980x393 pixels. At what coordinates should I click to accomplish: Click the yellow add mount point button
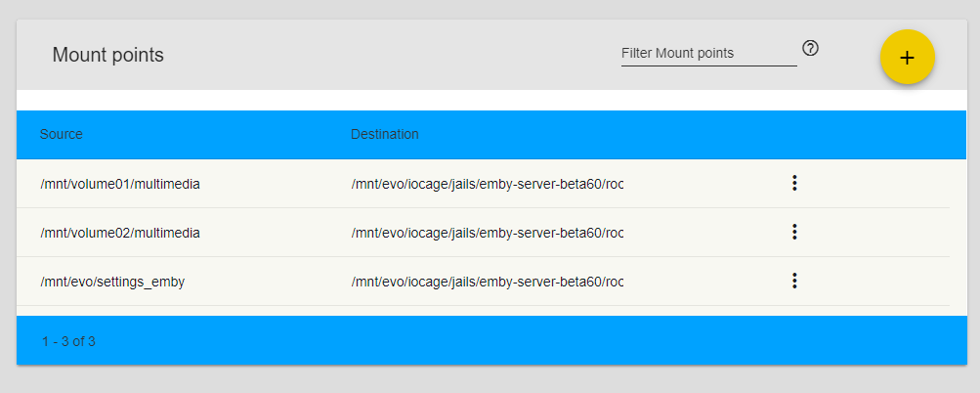pyautogui.click(x=907, y=58)
